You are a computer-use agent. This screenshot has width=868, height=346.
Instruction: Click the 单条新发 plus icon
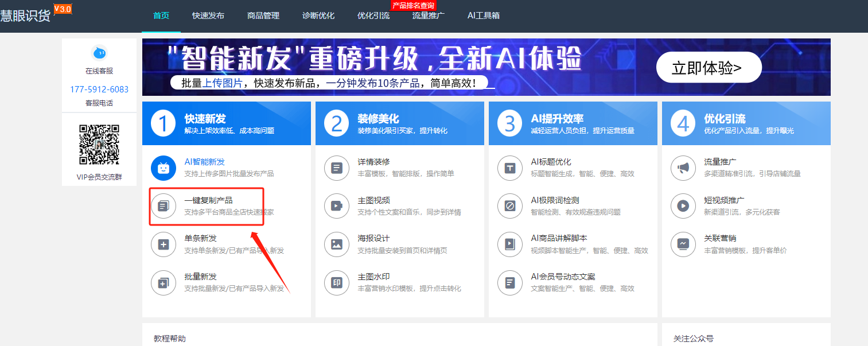coord(164,244)
